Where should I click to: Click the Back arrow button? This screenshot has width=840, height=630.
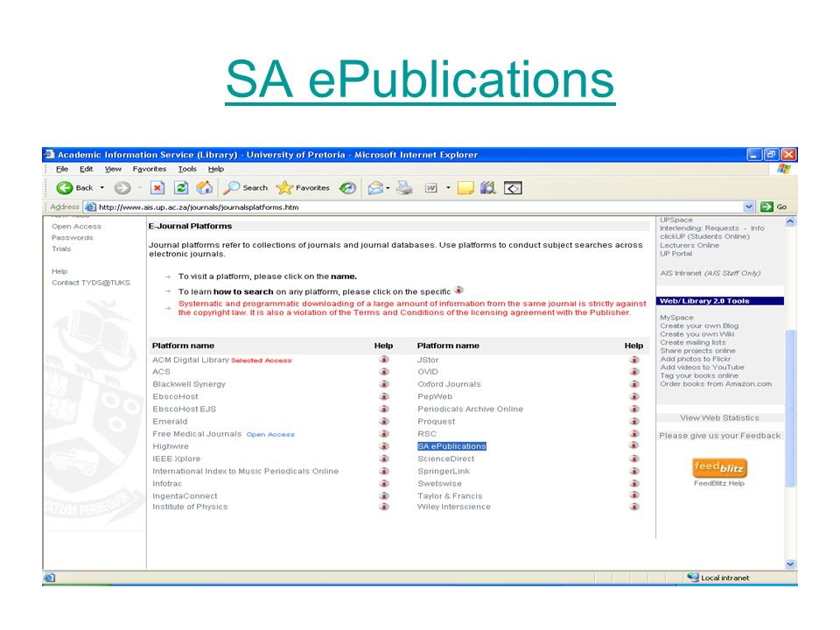65,188
